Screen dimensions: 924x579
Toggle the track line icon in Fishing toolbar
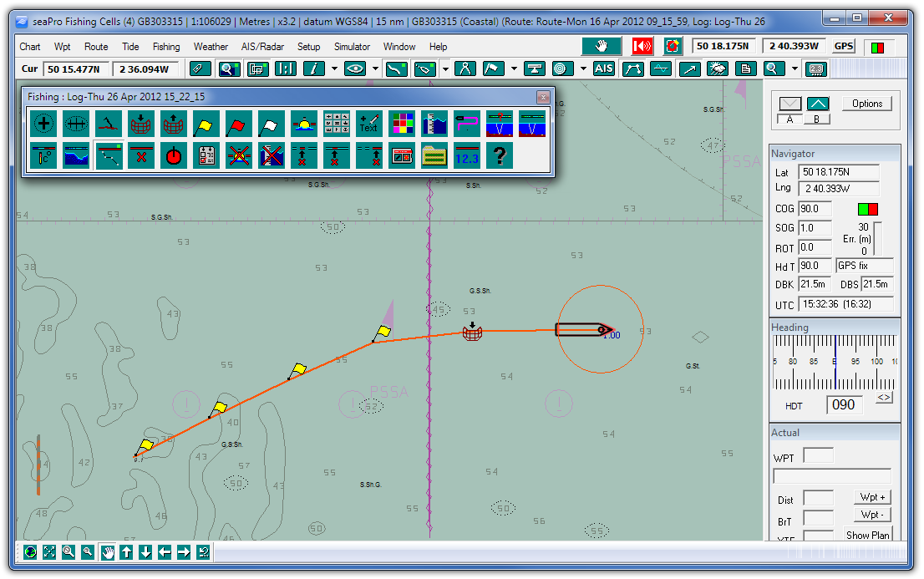[109, 156]
